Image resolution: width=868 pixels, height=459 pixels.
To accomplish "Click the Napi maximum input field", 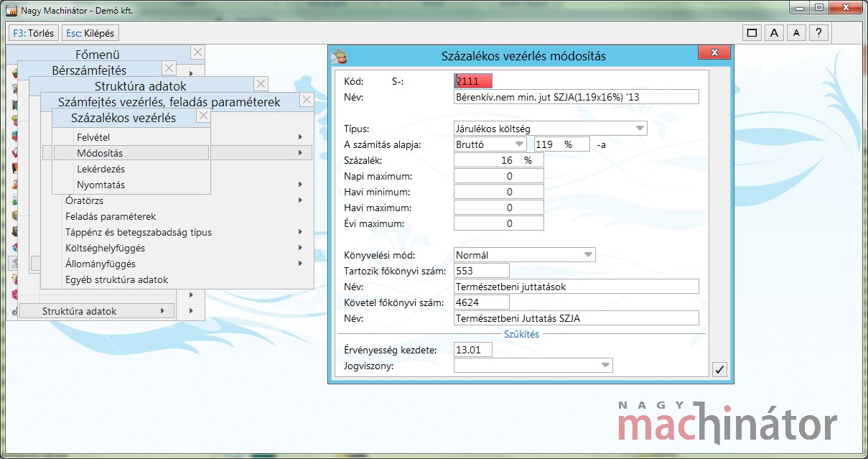I will pos(498,176).
